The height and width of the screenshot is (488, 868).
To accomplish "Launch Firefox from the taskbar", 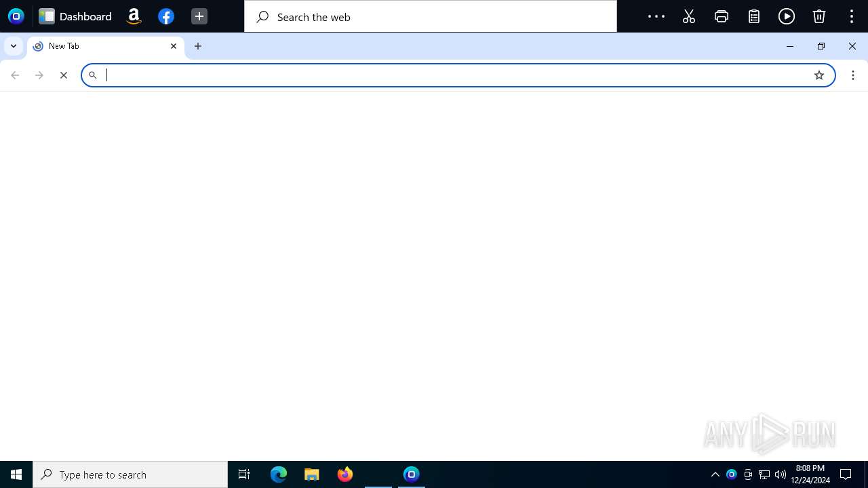I will (x=345, y=474).
